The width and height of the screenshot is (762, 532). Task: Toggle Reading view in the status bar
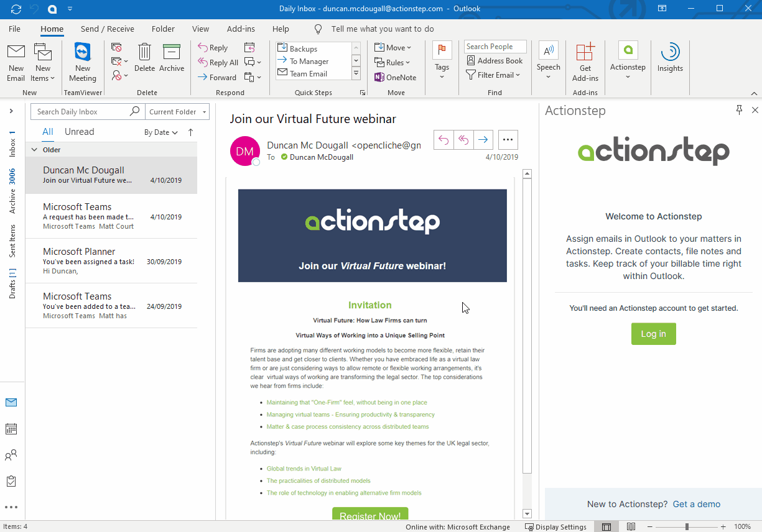631,526
